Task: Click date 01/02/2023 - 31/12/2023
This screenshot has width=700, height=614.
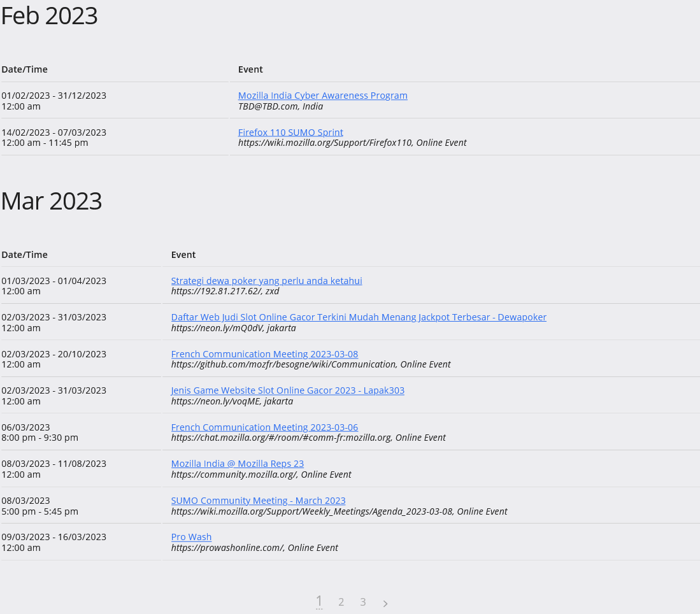Action: [54, 96]
